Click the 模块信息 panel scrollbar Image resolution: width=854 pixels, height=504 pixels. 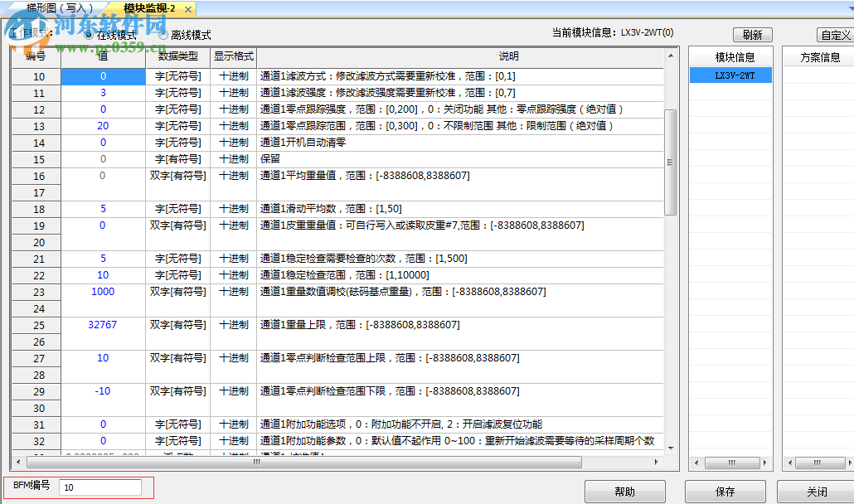[731, 463]
